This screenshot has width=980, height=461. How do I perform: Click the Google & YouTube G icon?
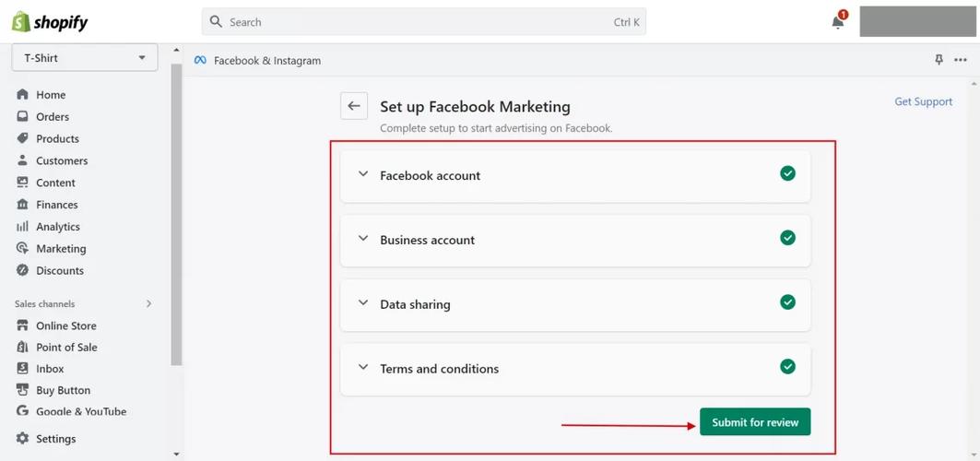(22, 411)
